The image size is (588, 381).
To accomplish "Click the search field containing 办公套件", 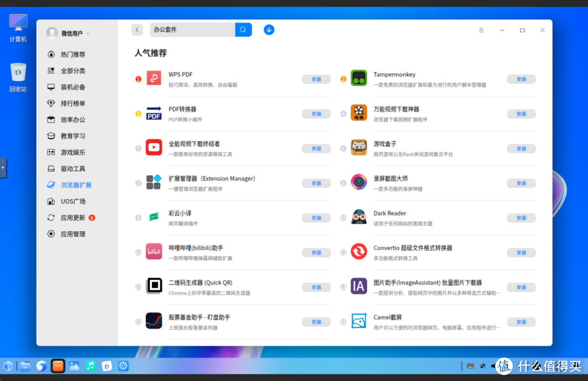I will pyautogui.click(x=193, y=29).
